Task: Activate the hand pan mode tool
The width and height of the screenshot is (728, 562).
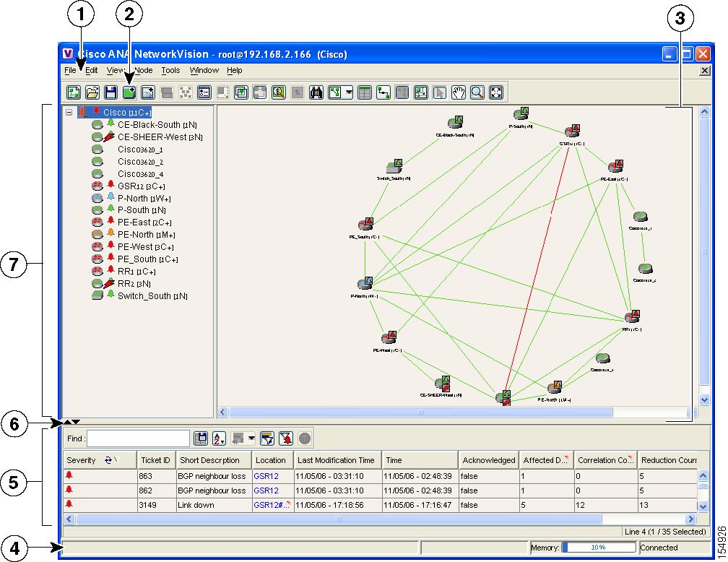Action: (x=458, y=92)
